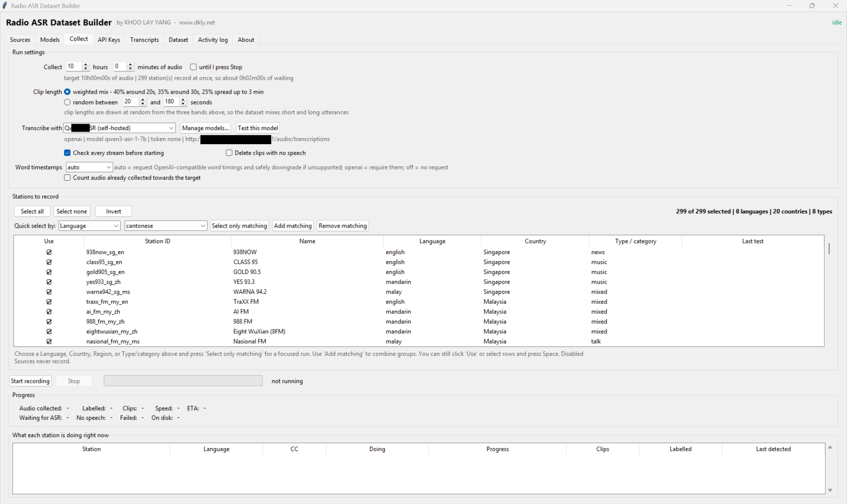Enable 'until I press Stop' checkbox

(x=193, y=67)
